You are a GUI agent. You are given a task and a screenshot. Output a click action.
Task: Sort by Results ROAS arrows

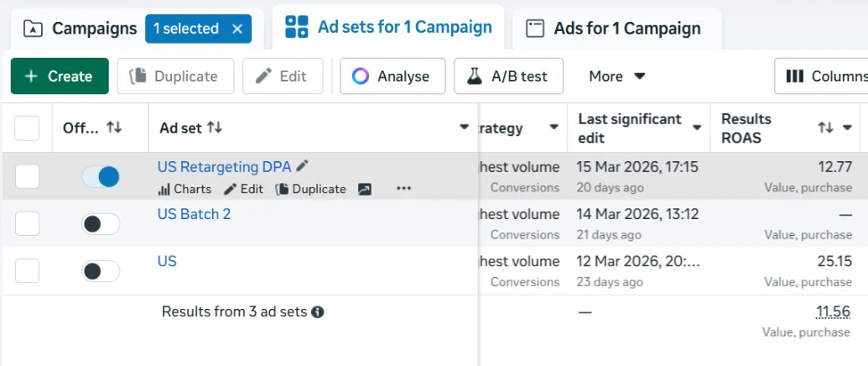coord(825,128)
